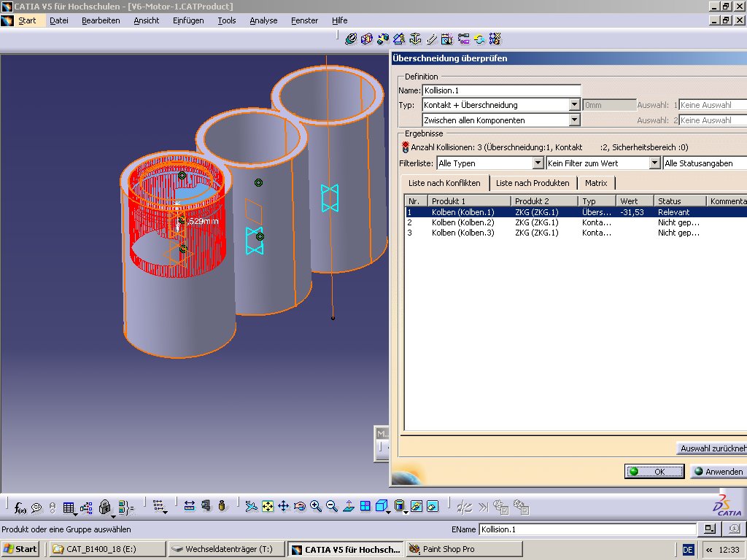
Task: Click the paperclip Fix Together icon
Action: [432, 39]
